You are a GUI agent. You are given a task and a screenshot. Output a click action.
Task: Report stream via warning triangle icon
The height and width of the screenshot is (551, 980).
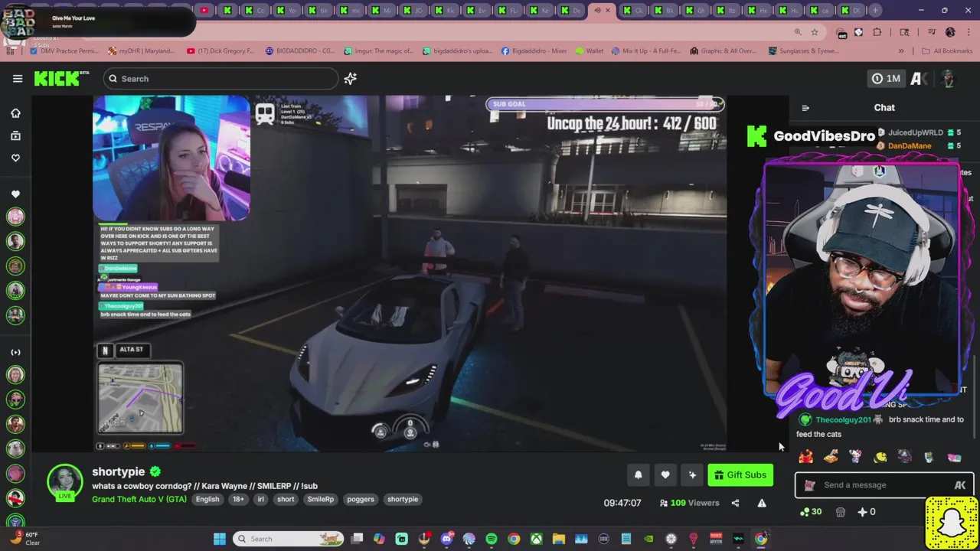tap(762, 503)
